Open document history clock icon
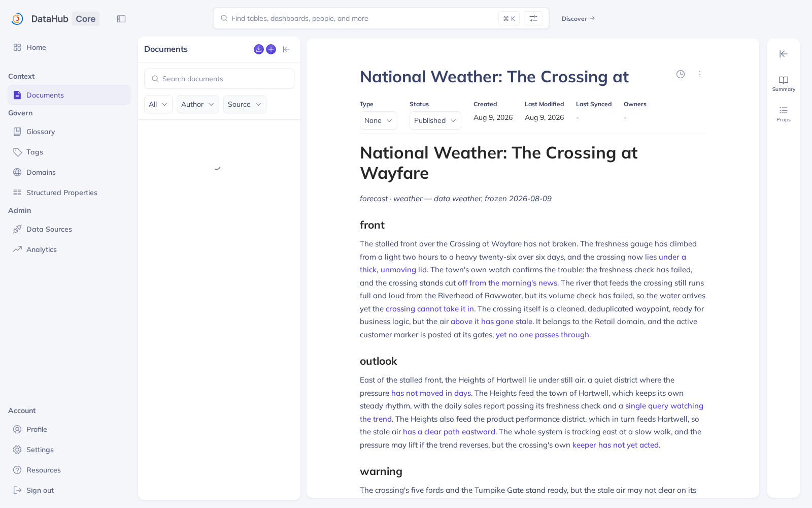 click(x=681, y=74)
